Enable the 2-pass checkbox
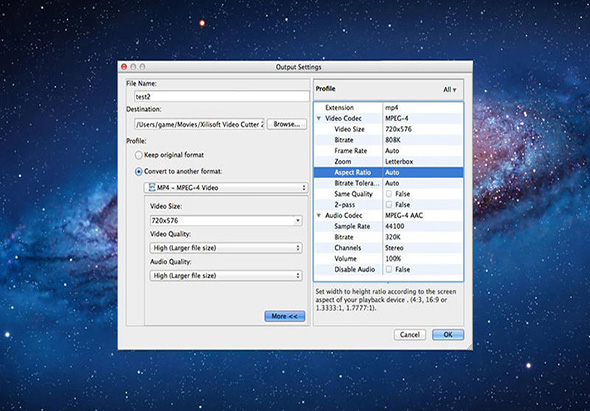590x411 pixels. click(389, 204)
